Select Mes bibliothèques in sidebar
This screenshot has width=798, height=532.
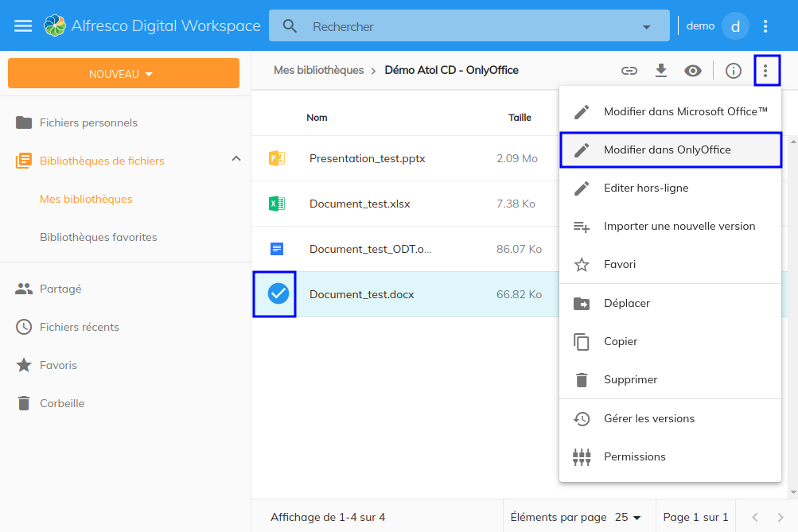[x=86, y=199]
